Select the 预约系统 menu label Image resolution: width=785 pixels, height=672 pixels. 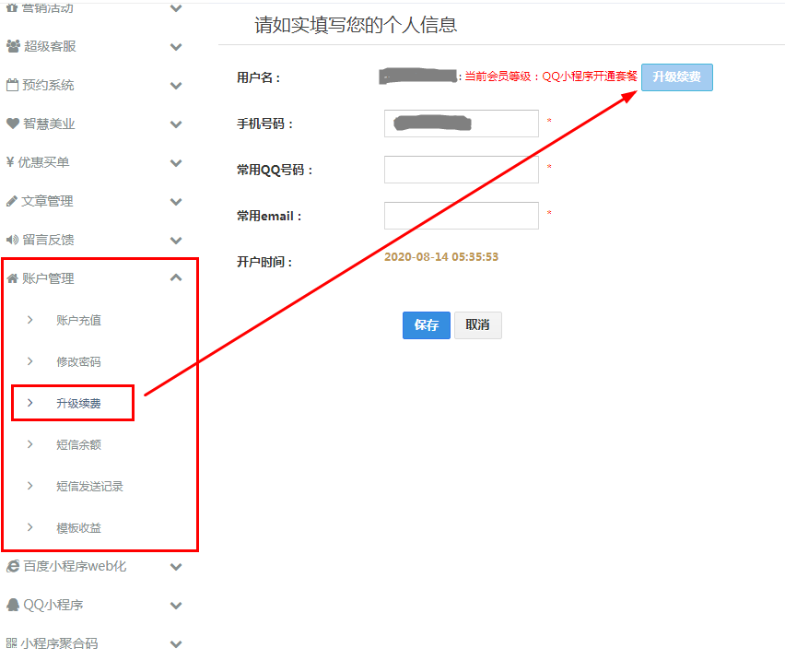[x=48, y=85]
